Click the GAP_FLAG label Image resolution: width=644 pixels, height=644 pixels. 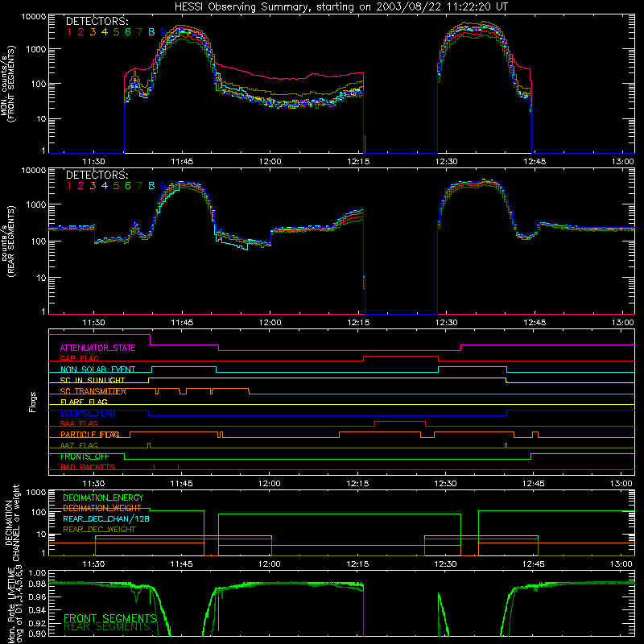79,358
